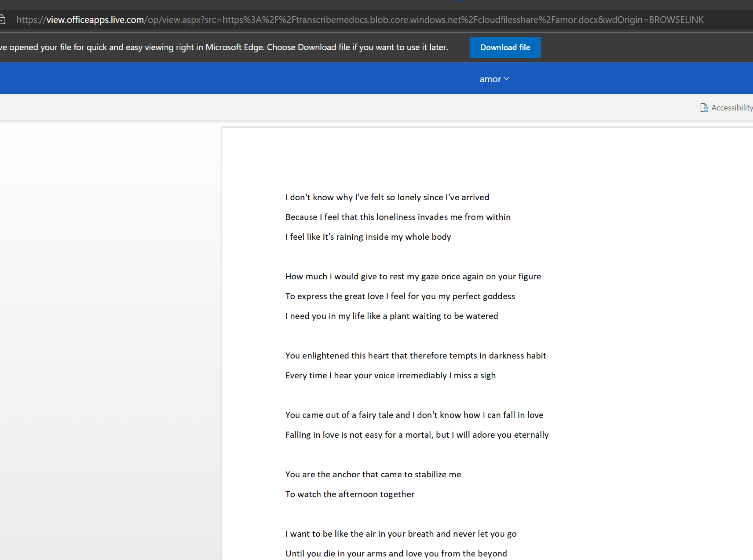753x560 pixels.
Task: Click the line "Until you die in your arms"
Action: [x=395, y=553]
